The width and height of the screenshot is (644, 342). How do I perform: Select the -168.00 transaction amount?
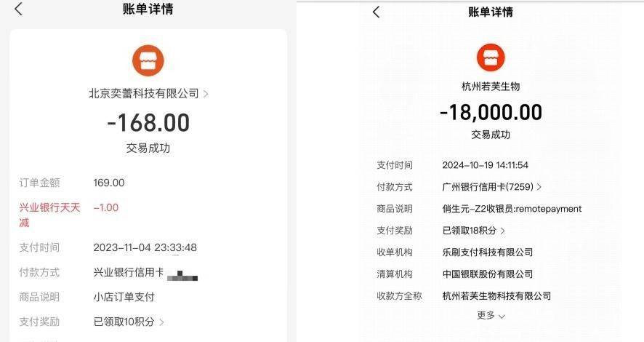pyautogui.click(x=148, y=122)
